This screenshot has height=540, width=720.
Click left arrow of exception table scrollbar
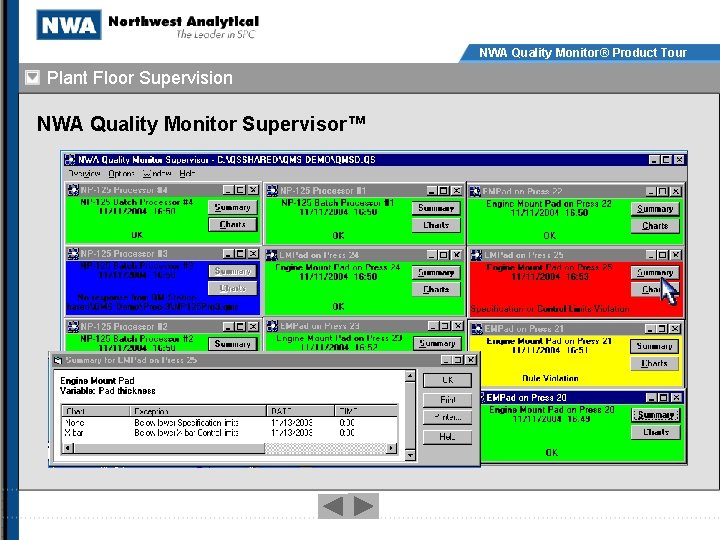coord(68,448)
